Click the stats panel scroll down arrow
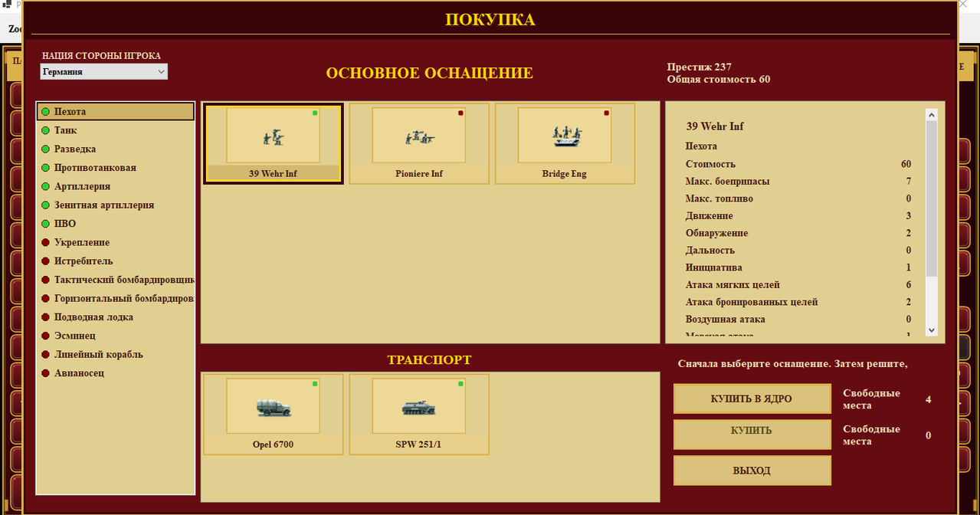 (932, 330)
